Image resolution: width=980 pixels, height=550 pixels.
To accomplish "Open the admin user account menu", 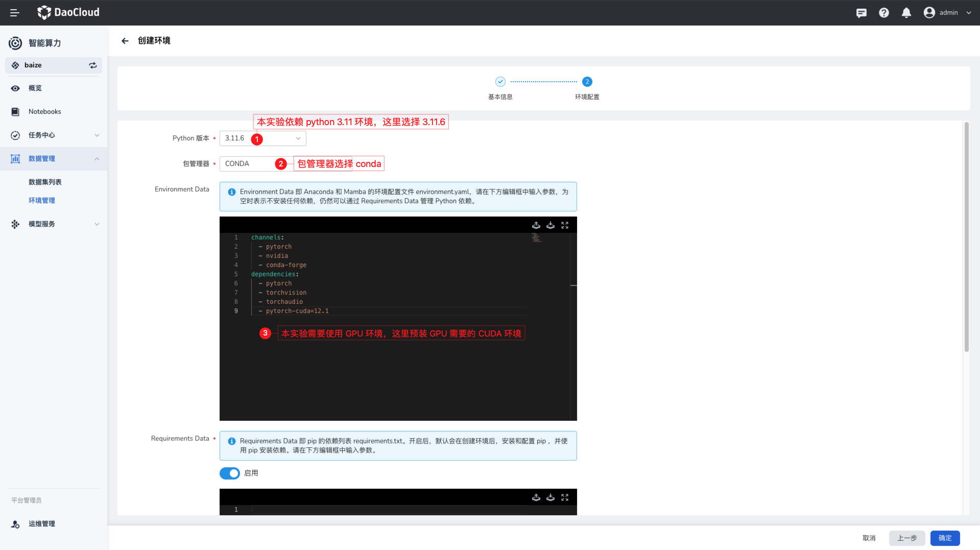I will point(947,13).
